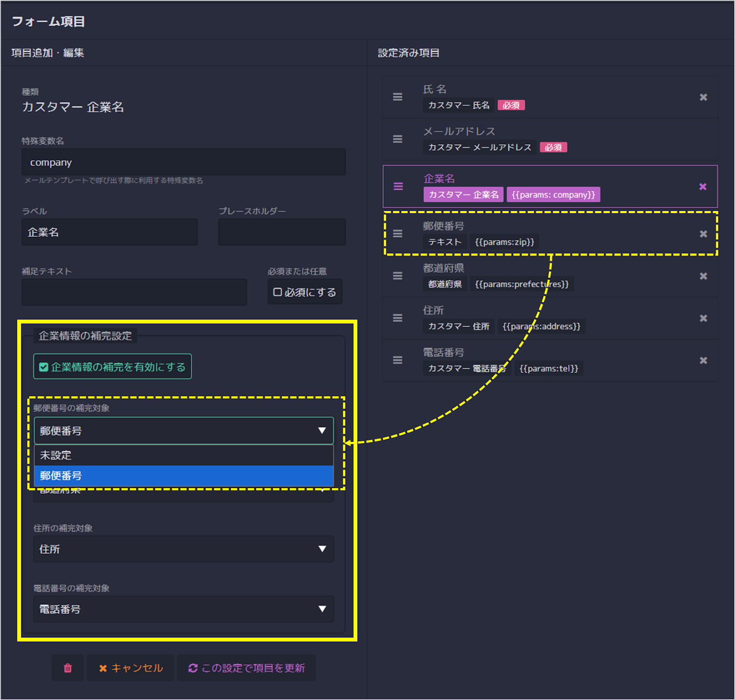Delete the 企業名 item using the X icon
The height and width of the screenshot is (700, 735).
pos(703,187)
